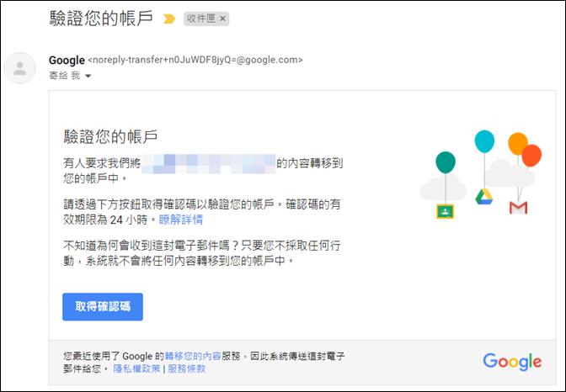Expand the 寄給 我 recipient details arrow
The height and width of the screenshot is (392, 566).
(88, 76)
